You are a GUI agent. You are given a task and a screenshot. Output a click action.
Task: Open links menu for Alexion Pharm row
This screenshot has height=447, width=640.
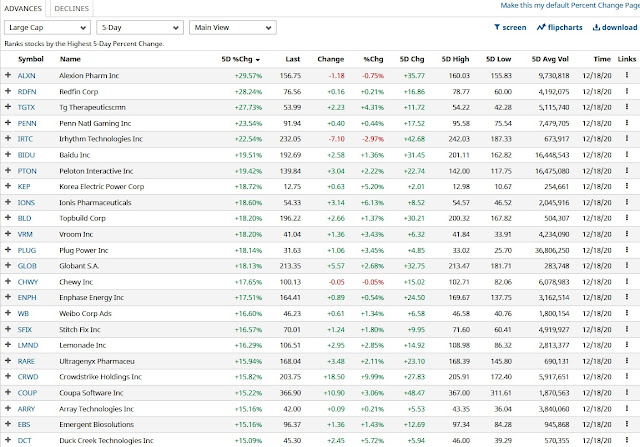tap(627, 75)
